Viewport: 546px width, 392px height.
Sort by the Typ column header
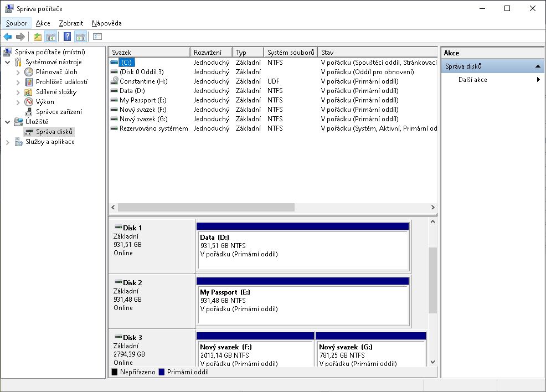(248, 52)
